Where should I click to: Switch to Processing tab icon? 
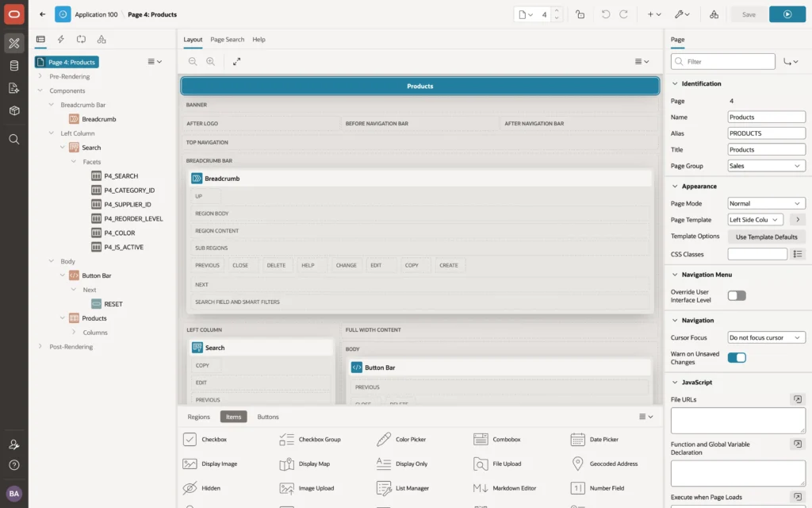[82, 39]
